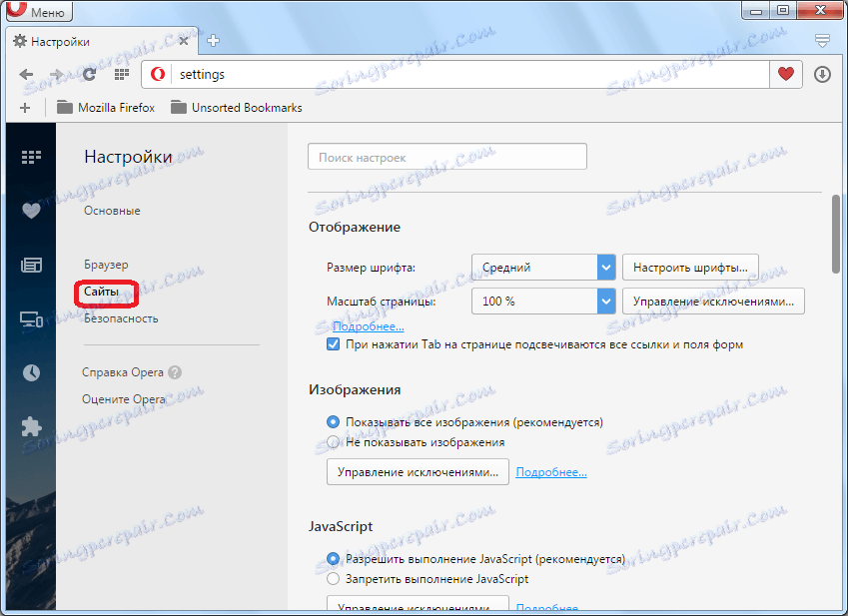Select Запретить выполнение JavaScript radio button
This screenshot has height=616, width=848.
[x=334, y=579]
